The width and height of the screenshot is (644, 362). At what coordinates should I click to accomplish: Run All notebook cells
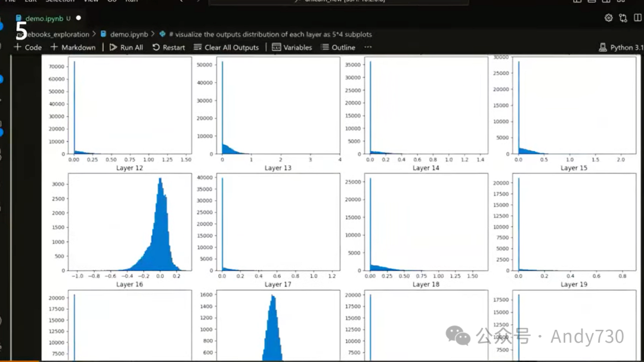click(x=126, y=47)
